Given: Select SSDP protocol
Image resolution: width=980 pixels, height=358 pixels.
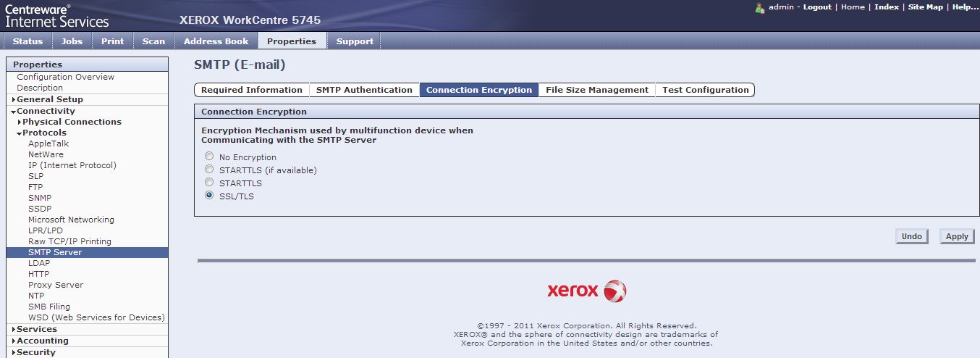Looking at the screenshot, I should tap(40, 209).
